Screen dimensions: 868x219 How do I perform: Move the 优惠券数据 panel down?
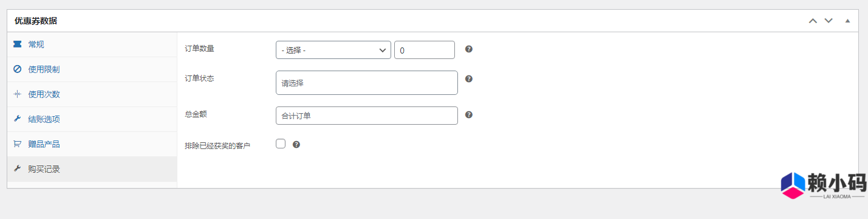tap(829, 21)
